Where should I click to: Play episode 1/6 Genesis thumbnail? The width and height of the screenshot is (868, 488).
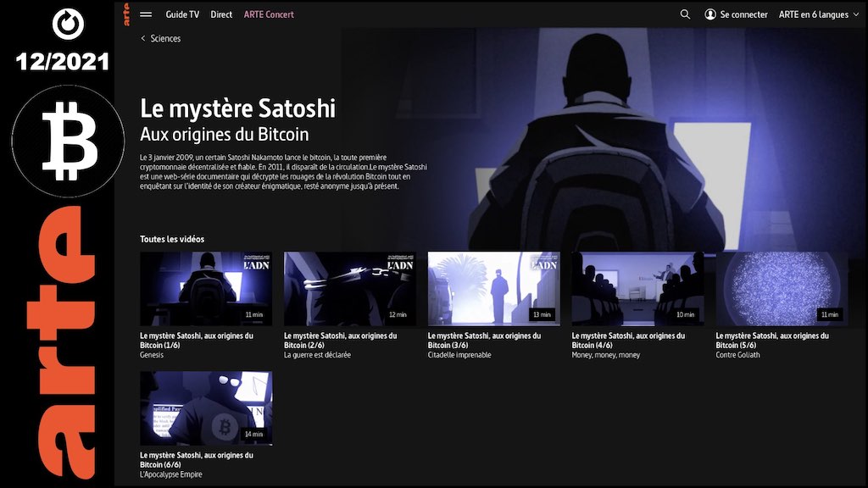click(206, 289)
